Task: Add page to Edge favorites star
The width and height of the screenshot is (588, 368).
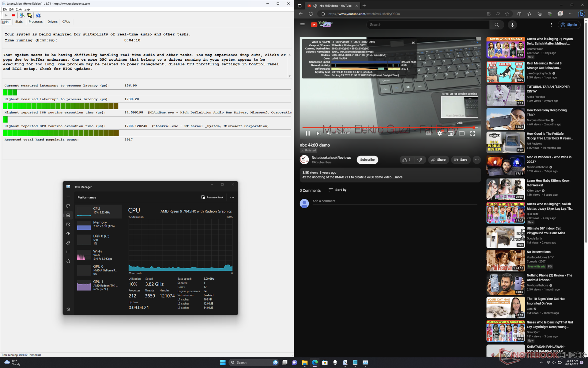Action: point(507,14)
